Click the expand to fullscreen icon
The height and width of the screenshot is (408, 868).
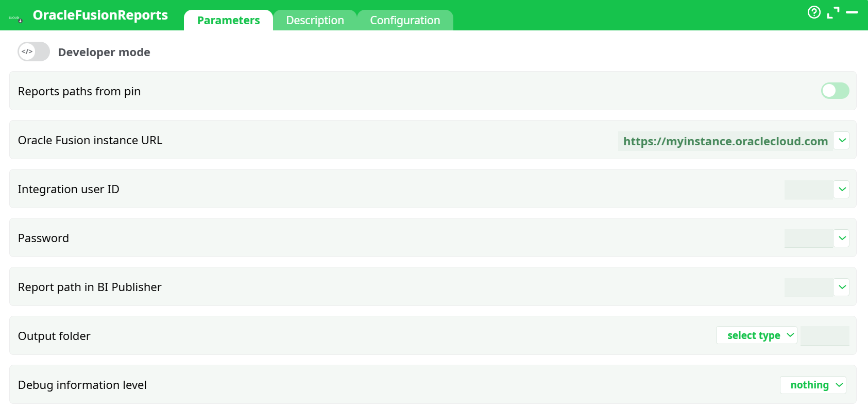pos(833,12)
